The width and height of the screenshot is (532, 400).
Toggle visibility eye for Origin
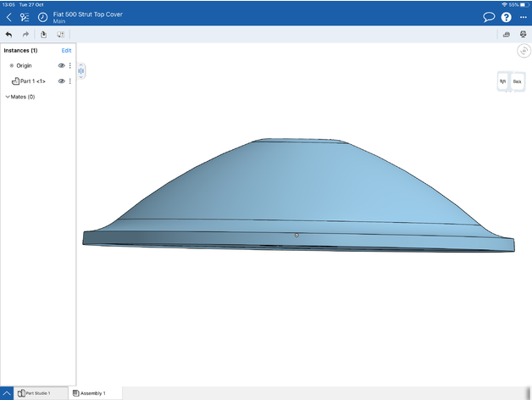click(61, 65)
